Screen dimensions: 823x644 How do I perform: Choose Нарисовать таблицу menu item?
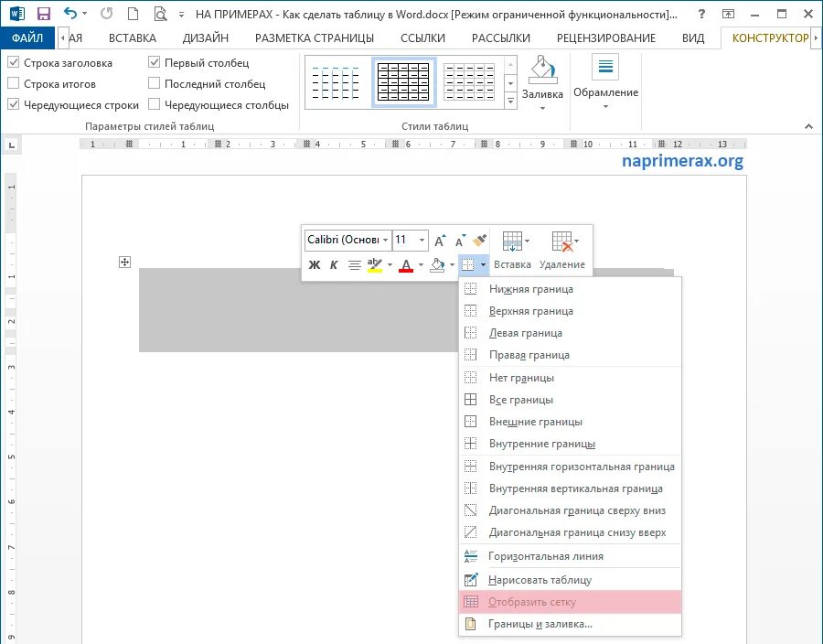pyautogui.click(x=570, y=579)
